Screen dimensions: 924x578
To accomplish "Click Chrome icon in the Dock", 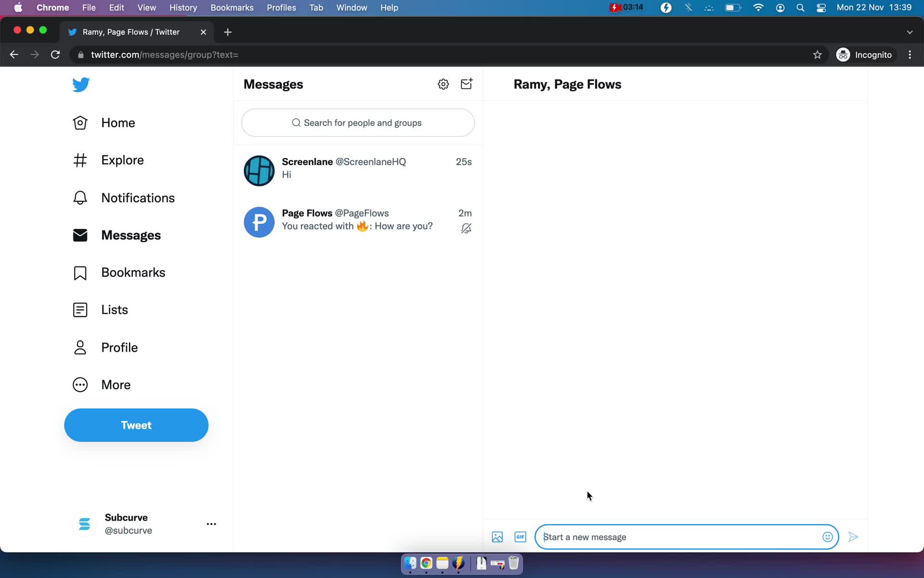I will tap(426, 563).
